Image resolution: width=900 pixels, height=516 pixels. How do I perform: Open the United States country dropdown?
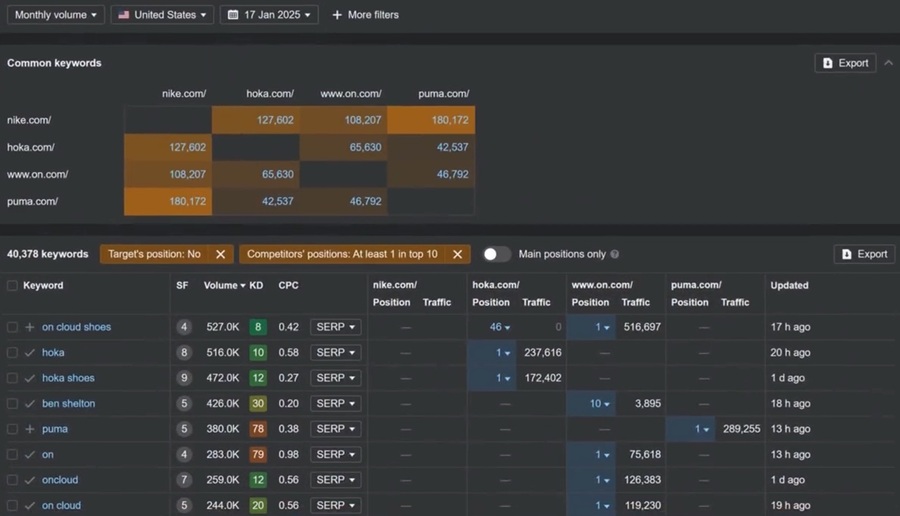pos(162,15)
